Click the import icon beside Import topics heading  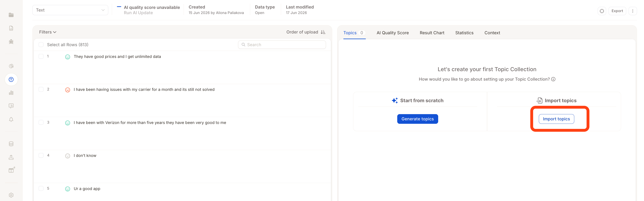point(540,100)
